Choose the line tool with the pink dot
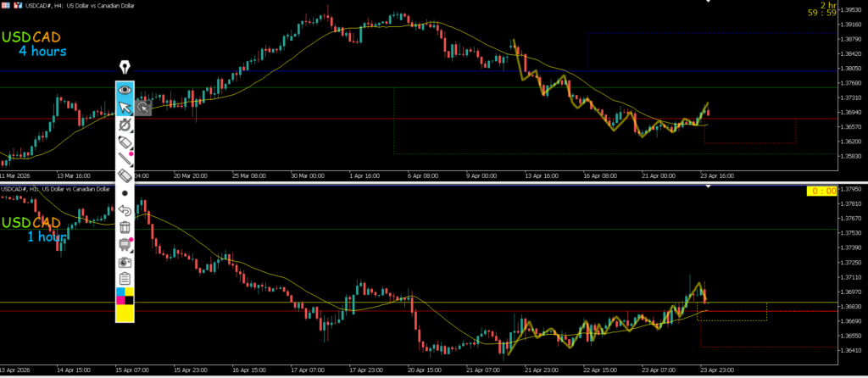Screen dimensions: 868x378 click(x=125, y=158)
